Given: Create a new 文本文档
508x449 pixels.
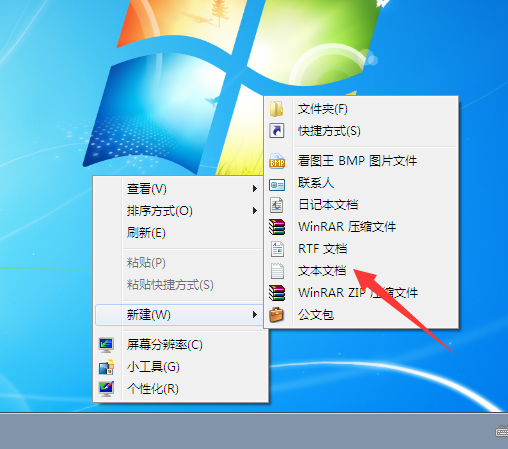Looking at the screenshot, I should click(x=361, y=271).
